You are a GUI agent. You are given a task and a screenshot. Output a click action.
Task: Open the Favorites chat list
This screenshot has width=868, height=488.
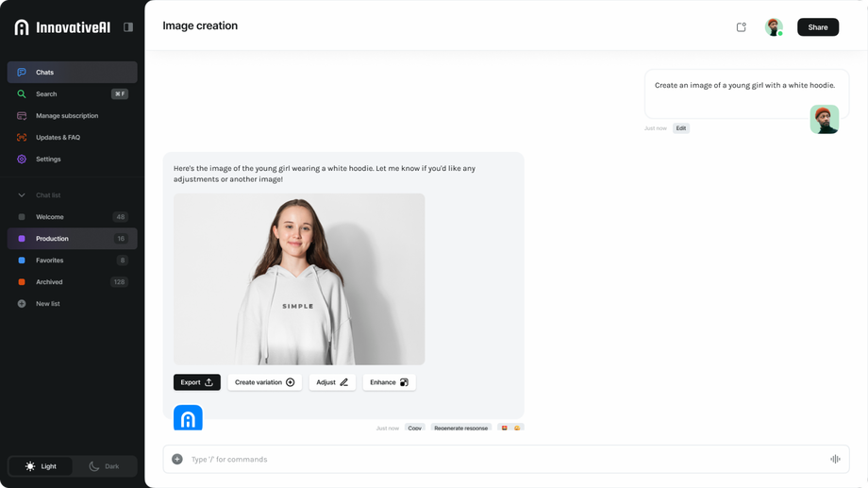50,261
